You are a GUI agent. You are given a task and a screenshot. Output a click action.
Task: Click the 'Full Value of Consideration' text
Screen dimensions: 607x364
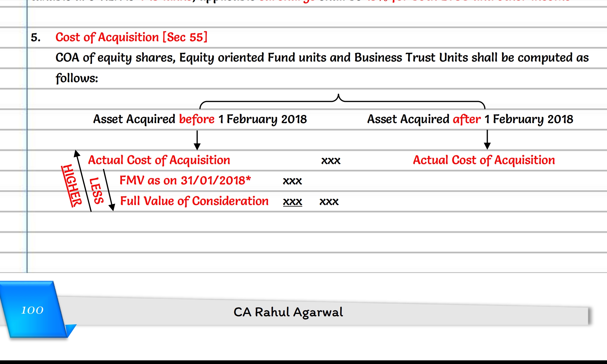click(x=194, y=201)
